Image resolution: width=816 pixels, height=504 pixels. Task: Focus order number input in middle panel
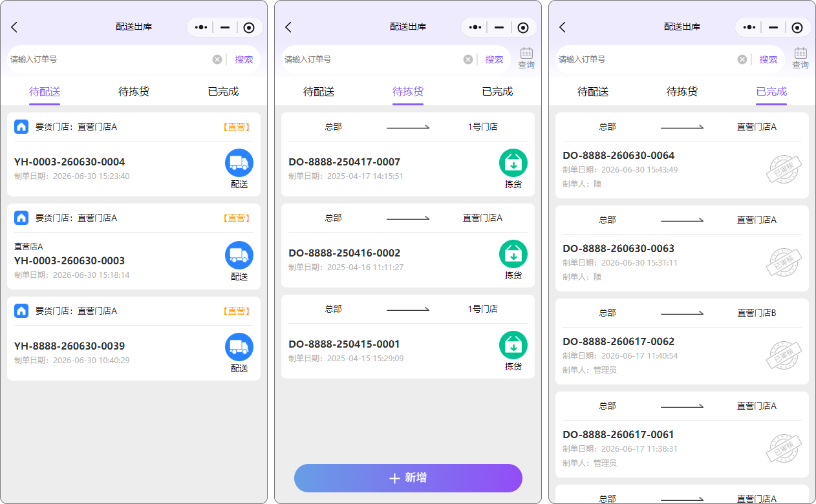(x=372, y=59)
